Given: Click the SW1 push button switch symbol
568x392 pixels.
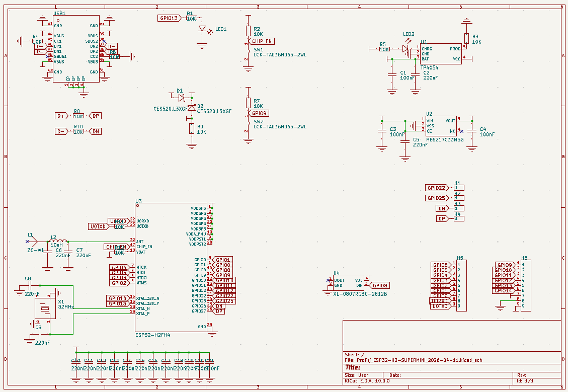Looking at the screenshot, I should tap(248, 53).
